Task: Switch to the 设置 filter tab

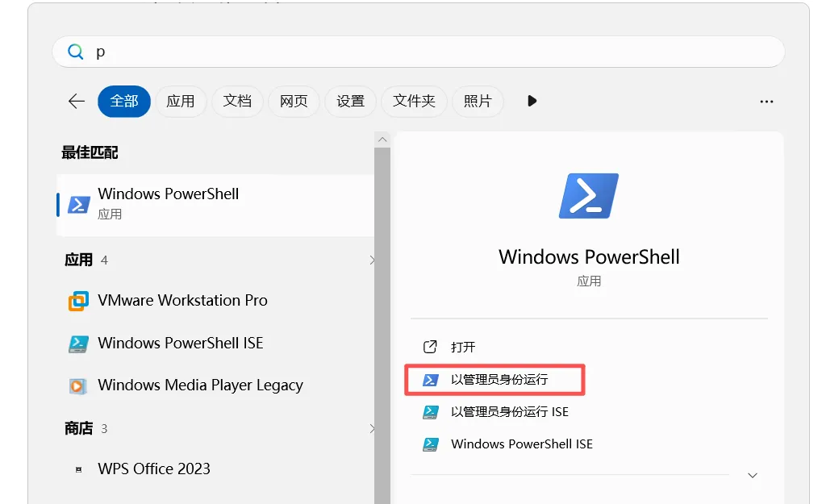Action: click(350, 101)
